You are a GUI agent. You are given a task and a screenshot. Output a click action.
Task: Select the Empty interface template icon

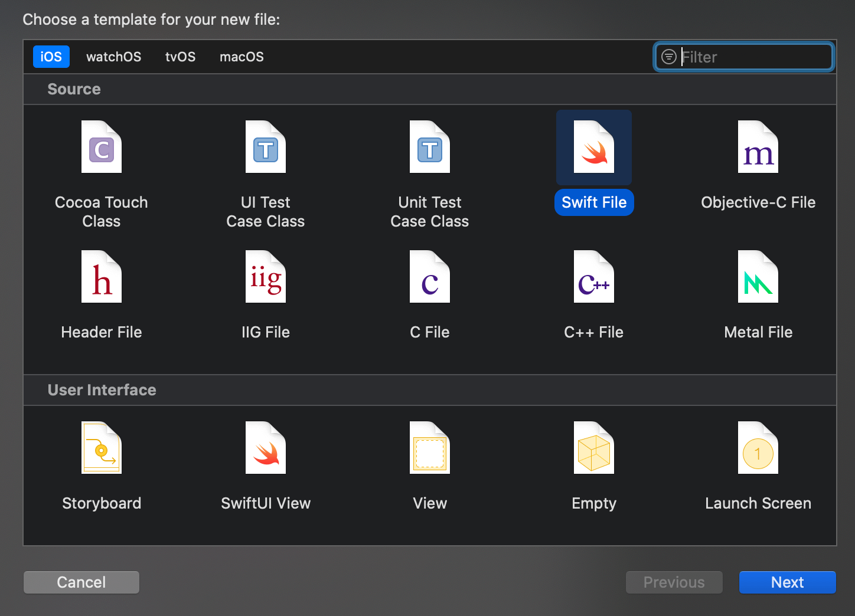click(594, 448)
